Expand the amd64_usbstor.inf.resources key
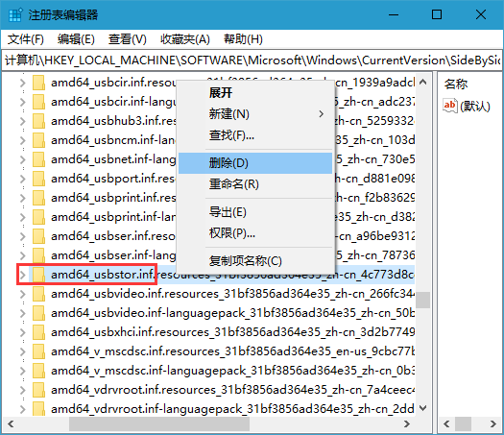The height and width of the screenshot is (435, 504). click(22, 275)
